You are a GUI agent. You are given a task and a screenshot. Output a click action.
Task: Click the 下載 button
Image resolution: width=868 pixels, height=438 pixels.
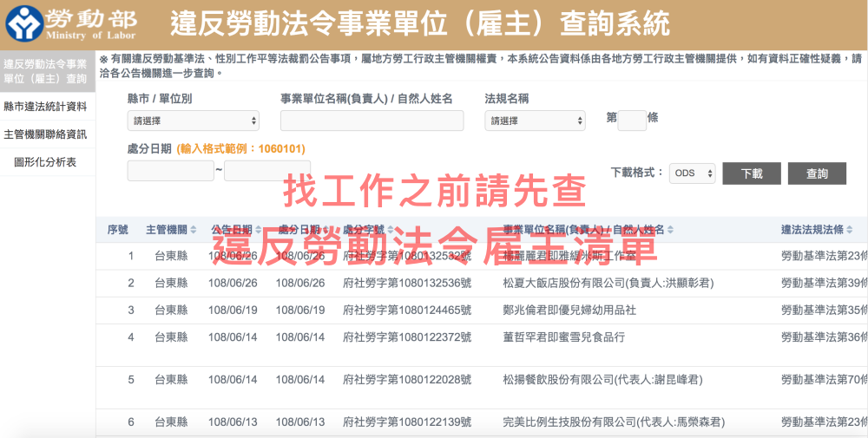pyautogui.click(x=752, y=173)
